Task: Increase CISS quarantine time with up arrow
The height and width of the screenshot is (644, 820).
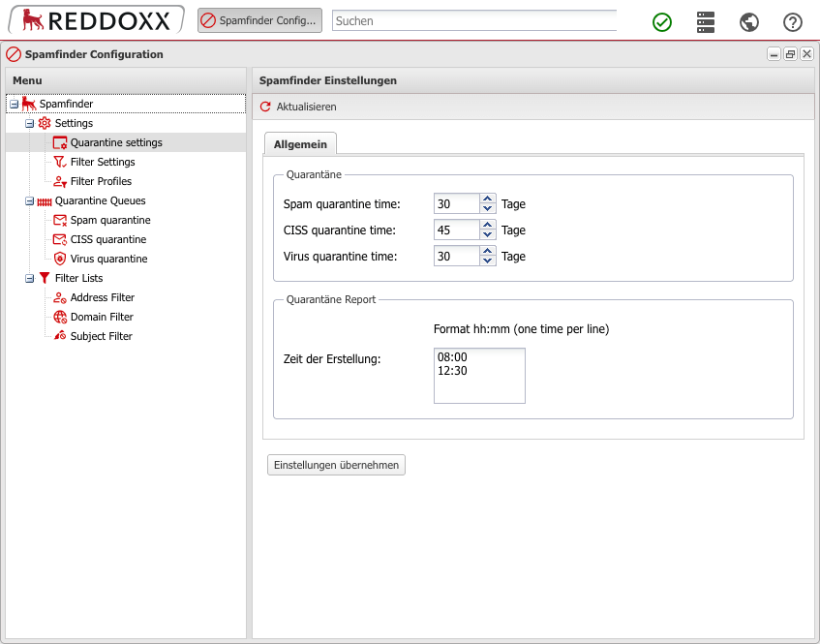Action: [x=487, y=225]
